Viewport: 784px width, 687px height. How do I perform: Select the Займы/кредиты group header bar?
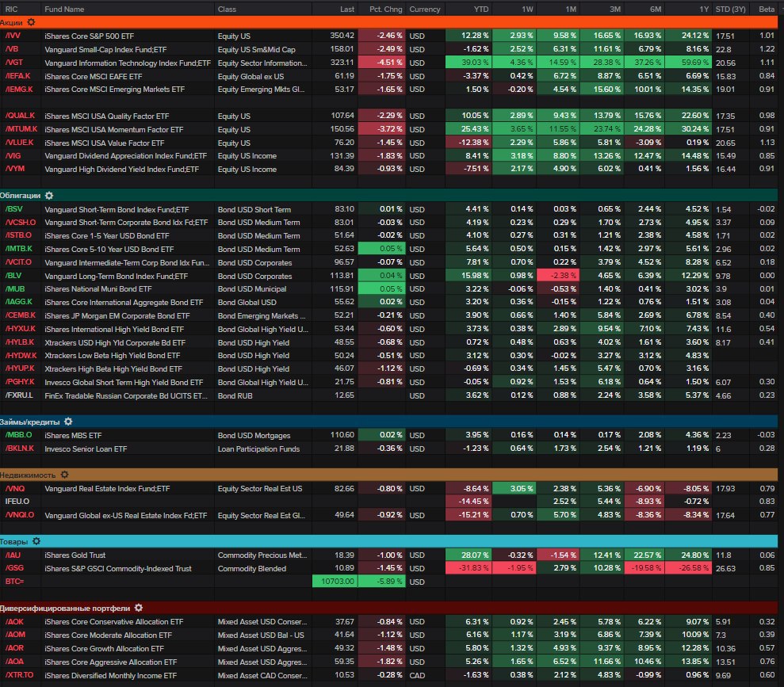point(389,422)
